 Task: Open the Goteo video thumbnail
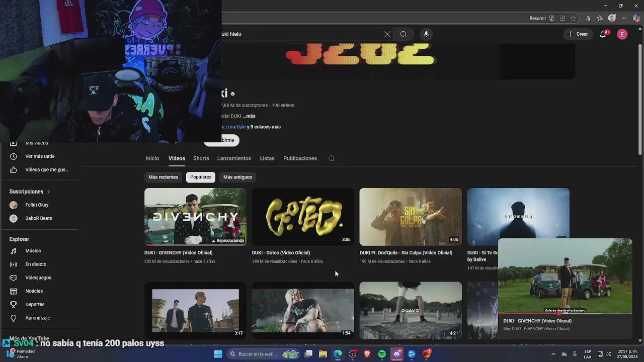coord(303,217)
